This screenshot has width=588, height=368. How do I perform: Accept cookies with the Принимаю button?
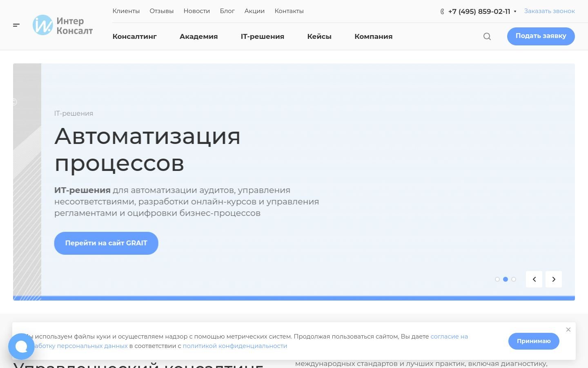(x=534, y=341)
